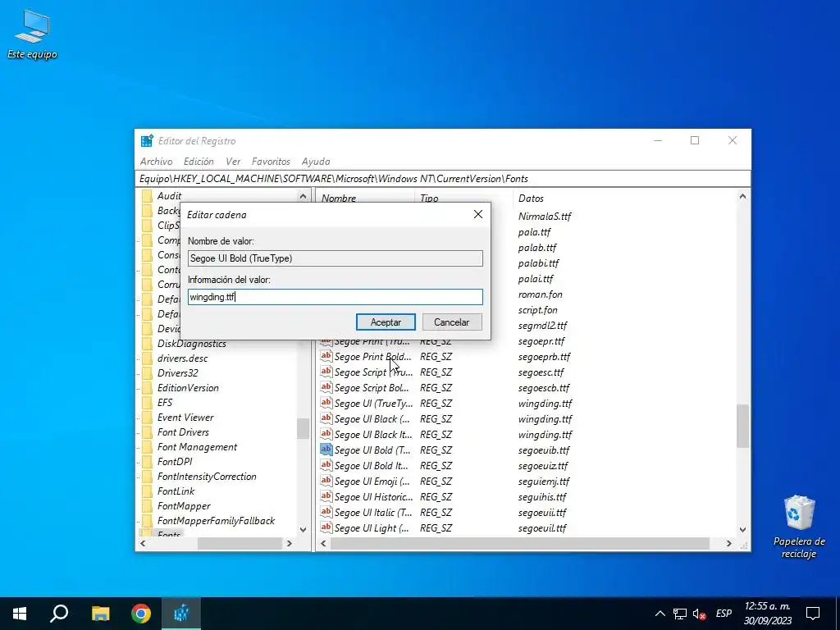Click segoeuib.ttf data cell

click(544, 450)
